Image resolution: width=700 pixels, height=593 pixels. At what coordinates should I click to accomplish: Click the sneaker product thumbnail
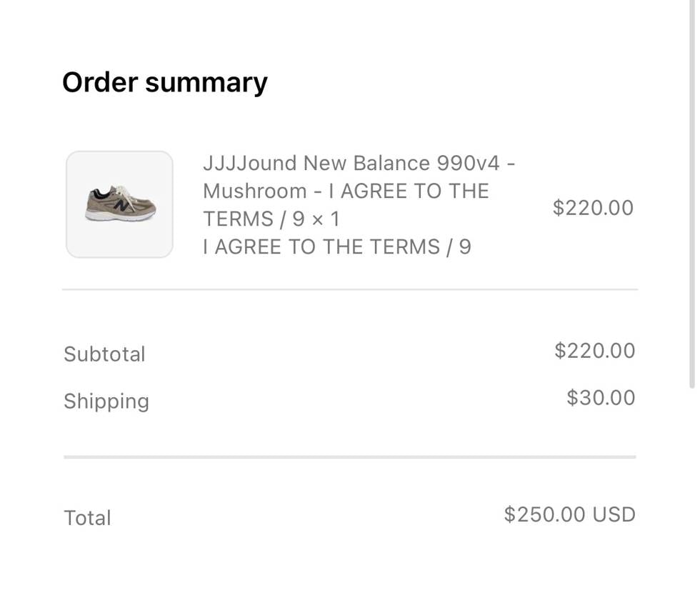pyautogui.click(x=119, y=204)
